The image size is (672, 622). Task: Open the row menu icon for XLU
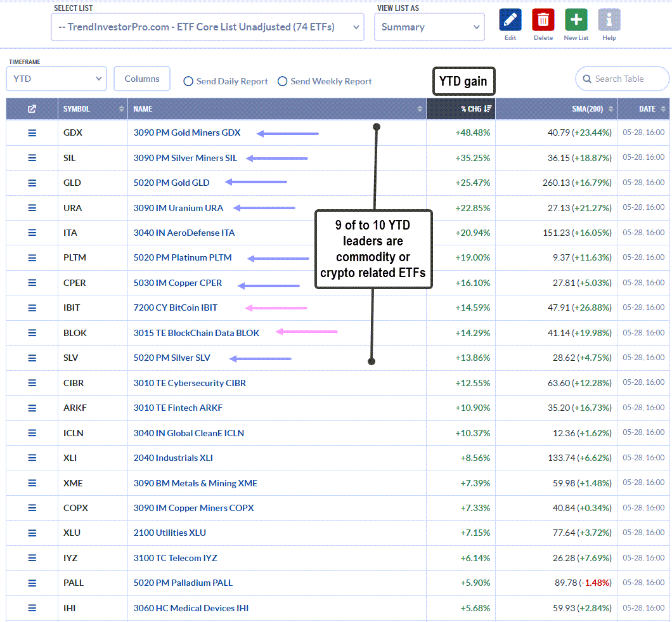pyautogui.click(x=32, y=533)
